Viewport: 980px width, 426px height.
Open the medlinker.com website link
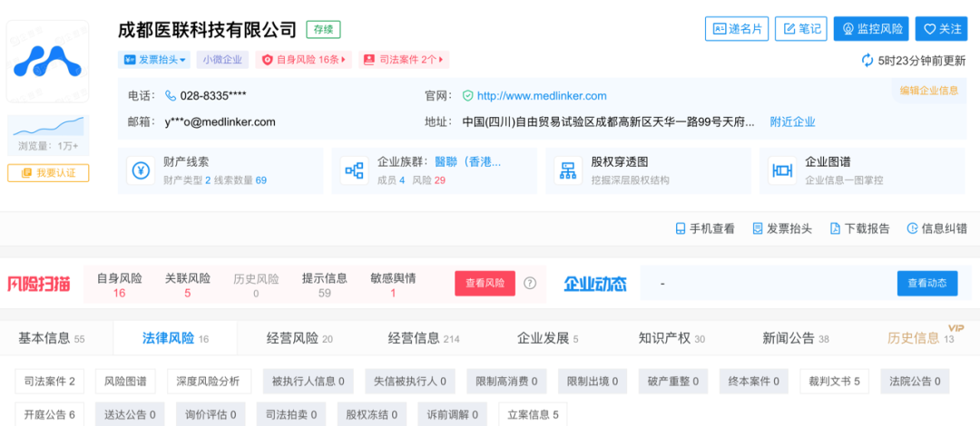pos(542,95)
